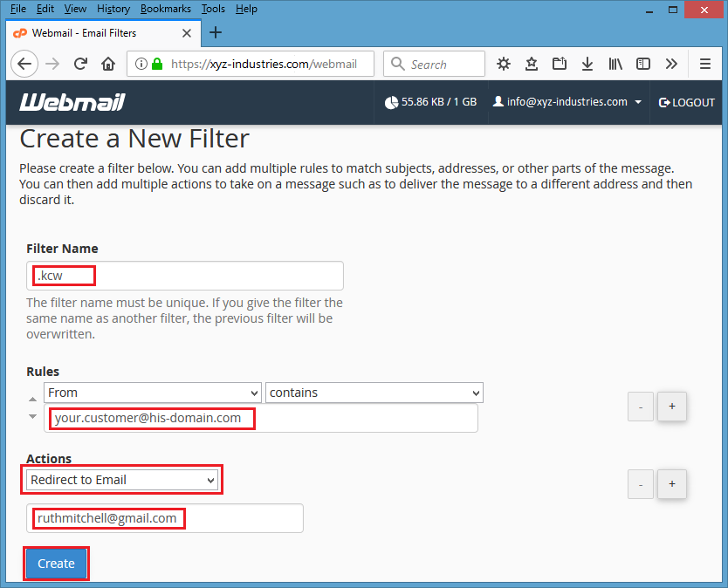Screen dimensions: 728x588
Task: Open the gear extension icon in toolbar
Action: (x=504, y=64)
